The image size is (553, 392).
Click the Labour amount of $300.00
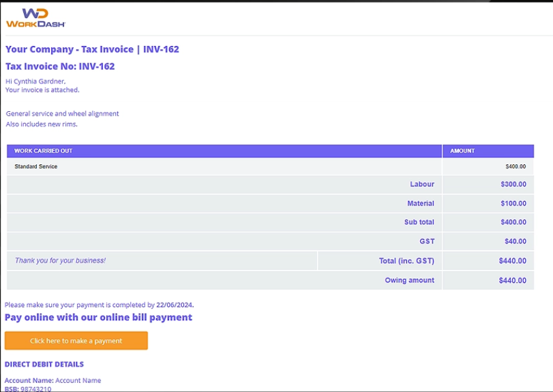pos(515,184)
